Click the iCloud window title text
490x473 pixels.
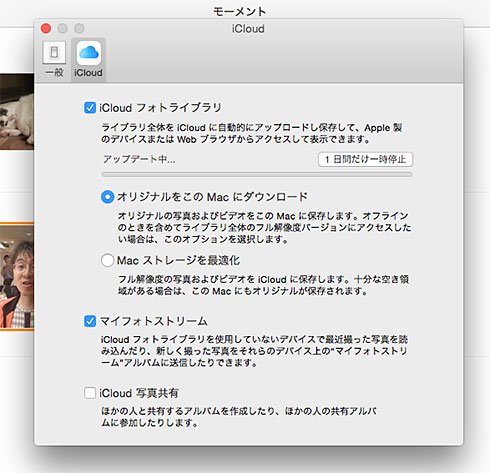pos(248,29)
